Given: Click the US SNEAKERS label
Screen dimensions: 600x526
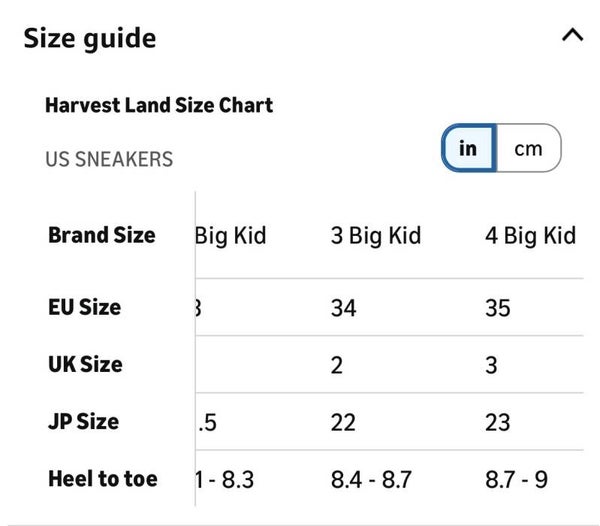Looking at the screenshot, I should coord(109,159).
